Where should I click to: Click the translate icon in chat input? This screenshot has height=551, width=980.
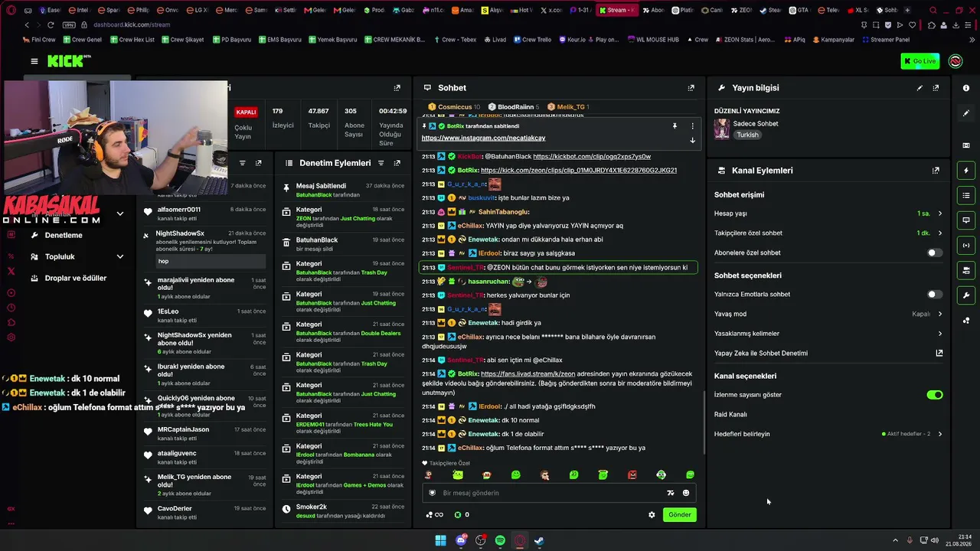671,493
